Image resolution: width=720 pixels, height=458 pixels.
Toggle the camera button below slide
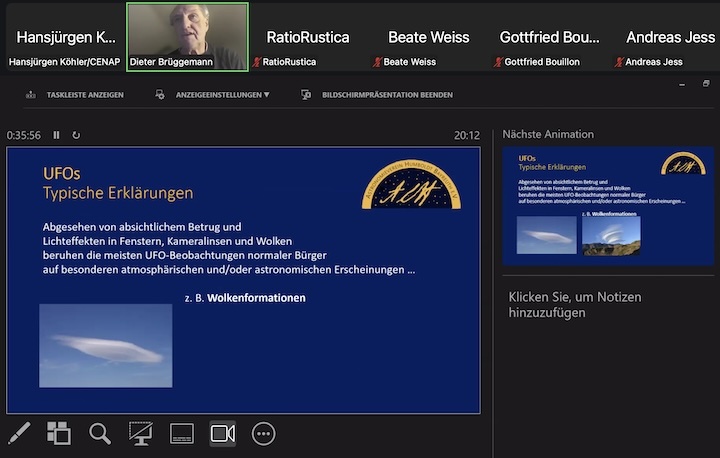pos(222,433)
